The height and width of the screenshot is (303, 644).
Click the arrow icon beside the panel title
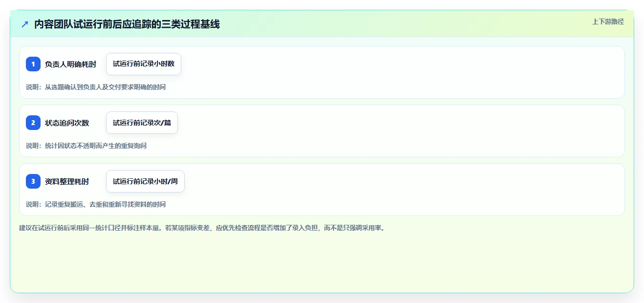[25, 24]
